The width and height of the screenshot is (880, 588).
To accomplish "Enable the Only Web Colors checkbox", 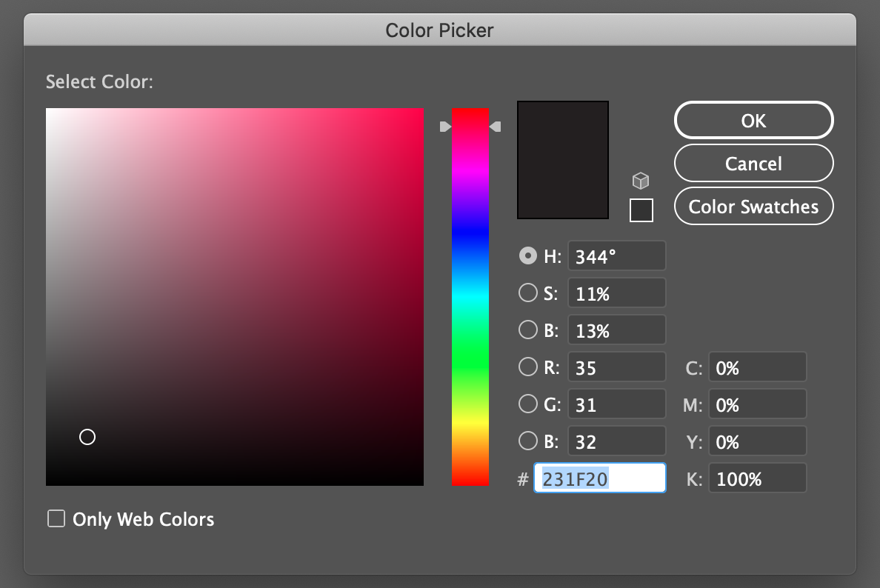I will pos(56,519).
